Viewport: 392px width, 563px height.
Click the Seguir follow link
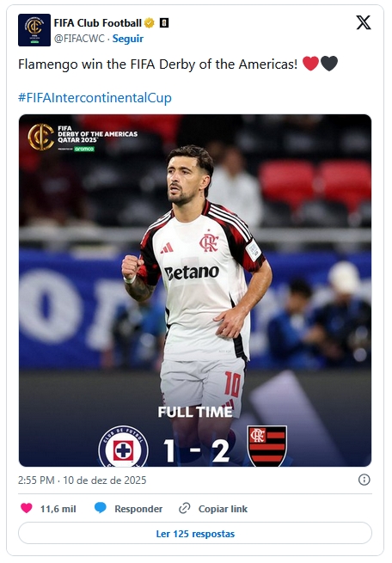click(128, 39)
